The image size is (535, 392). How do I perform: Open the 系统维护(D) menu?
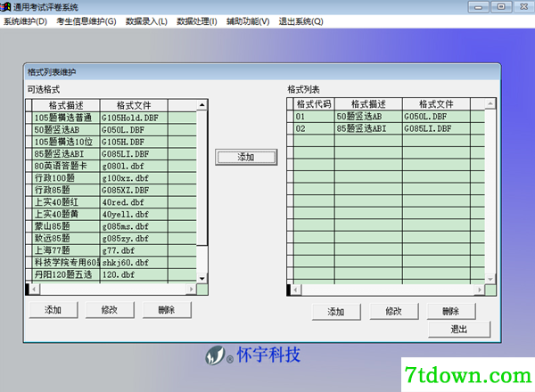pos(25,21)
